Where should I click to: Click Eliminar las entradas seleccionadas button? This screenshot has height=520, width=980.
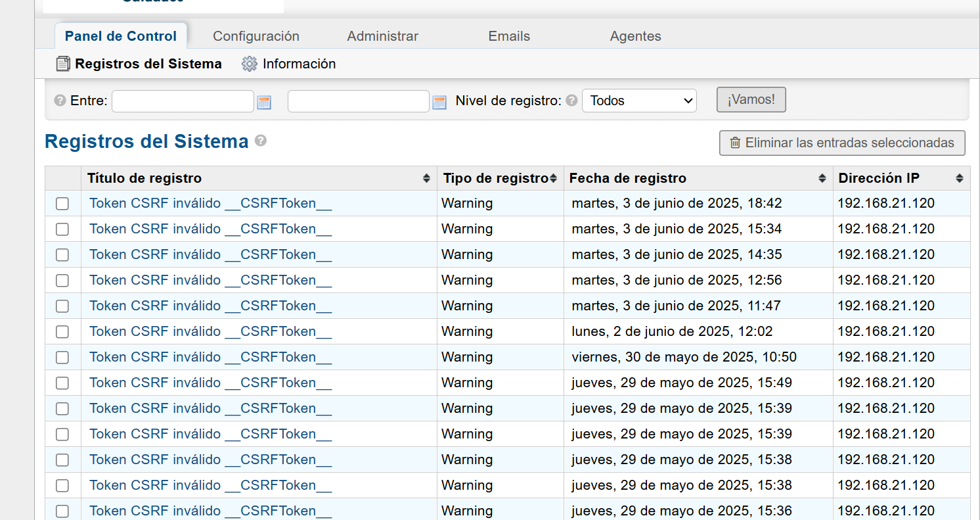pyautogui.click(x=842, y=143)
